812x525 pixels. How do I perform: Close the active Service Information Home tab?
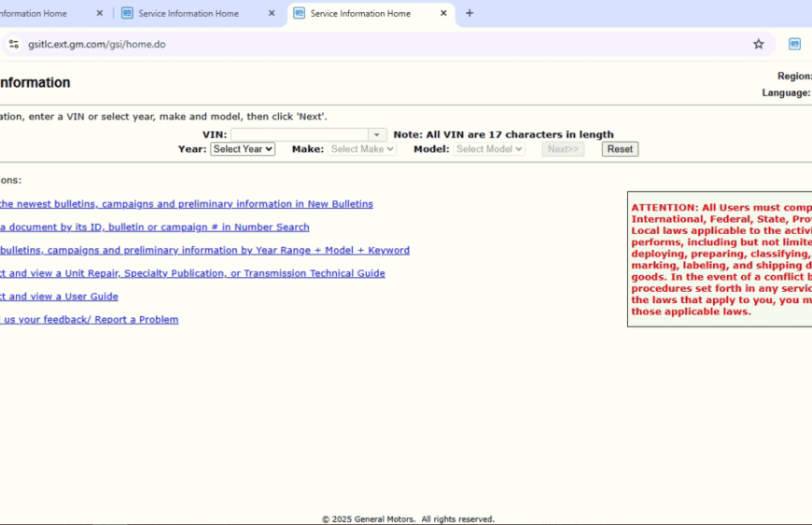[443, 14]
